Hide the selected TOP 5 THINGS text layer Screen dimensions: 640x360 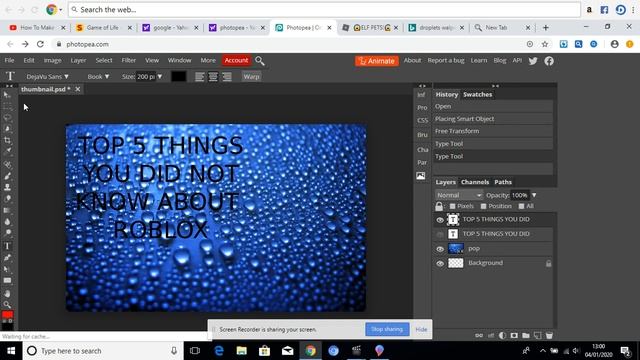(x=440, y=220)
